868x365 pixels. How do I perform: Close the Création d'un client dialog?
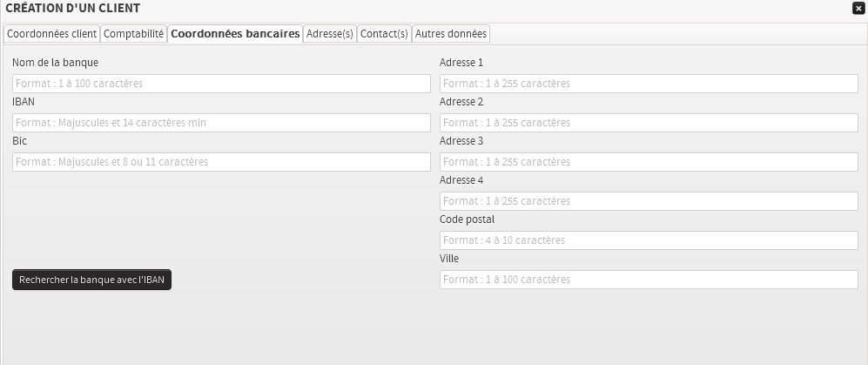click(858, 8)
